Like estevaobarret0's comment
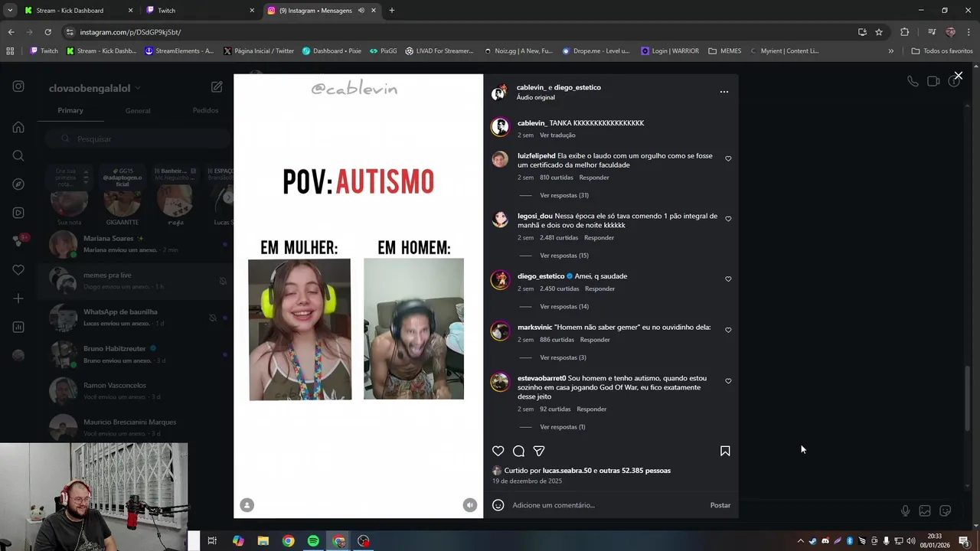 pyautogui.click(x=728, y=381)
